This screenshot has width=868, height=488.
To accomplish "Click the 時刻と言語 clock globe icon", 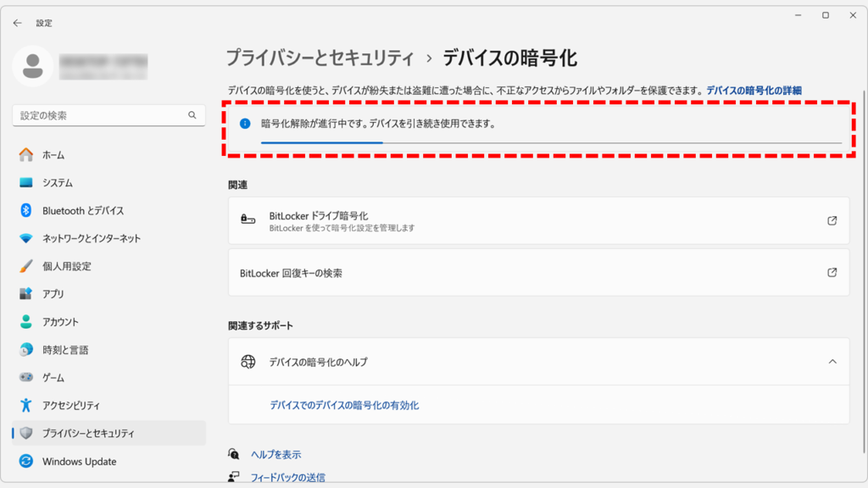I will point(26,350).
